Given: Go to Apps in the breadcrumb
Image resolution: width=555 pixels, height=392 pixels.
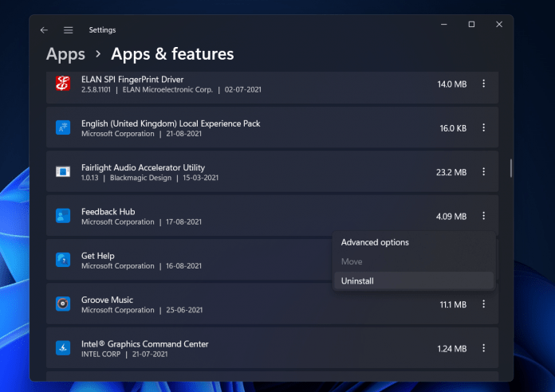Looking at the screenshot, I should click(65, 54).
